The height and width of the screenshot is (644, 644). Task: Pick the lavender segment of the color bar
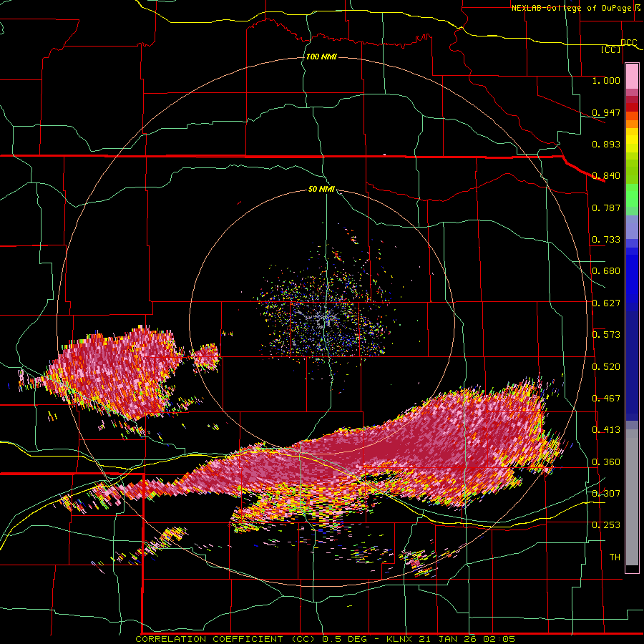tap(632, 227)
